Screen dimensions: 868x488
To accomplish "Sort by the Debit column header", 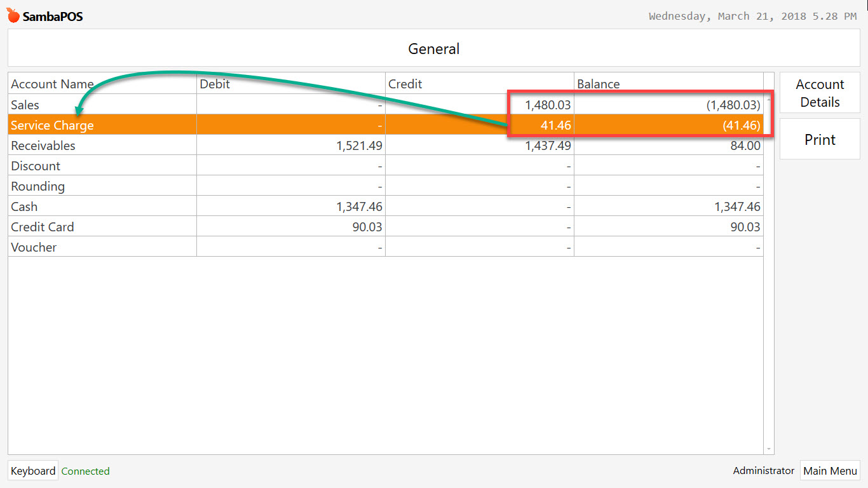I will (215, 83).
